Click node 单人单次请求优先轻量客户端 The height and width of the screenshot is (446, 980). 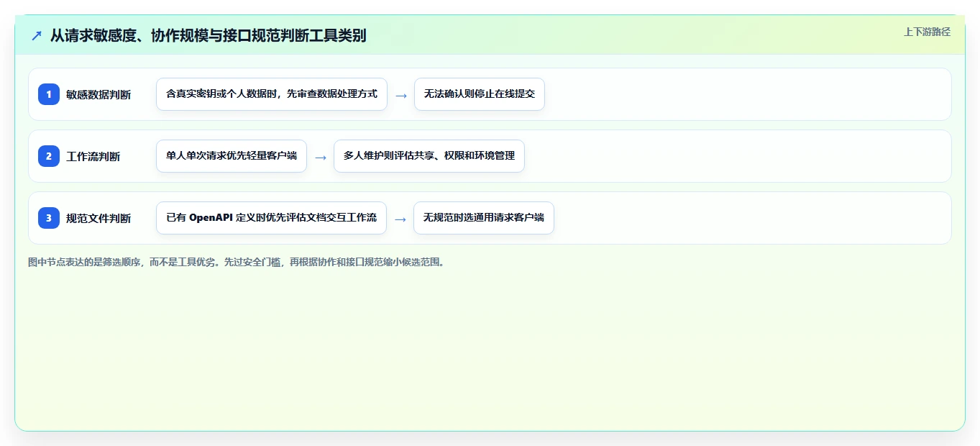[x=232, y=156]
